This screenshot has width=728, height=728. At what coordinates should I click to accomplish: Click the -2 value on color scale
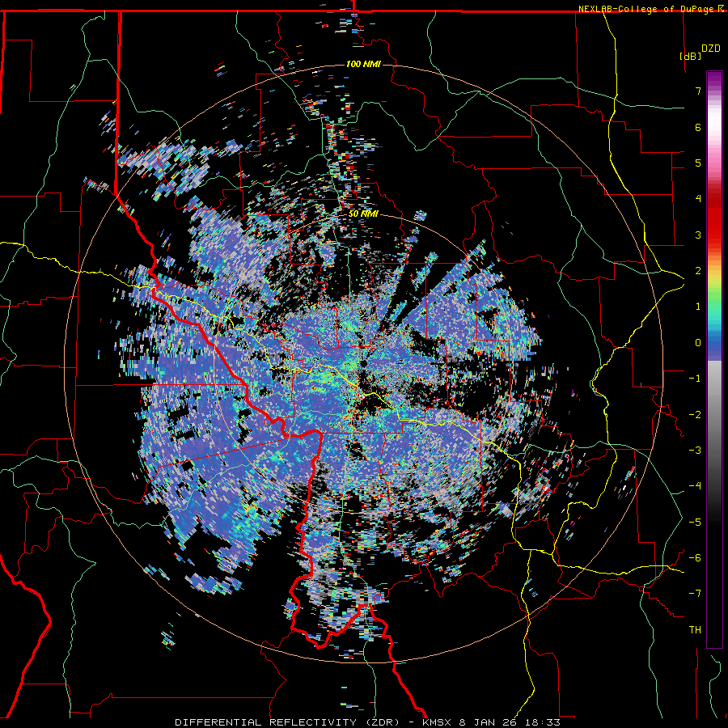click(695, 415)
